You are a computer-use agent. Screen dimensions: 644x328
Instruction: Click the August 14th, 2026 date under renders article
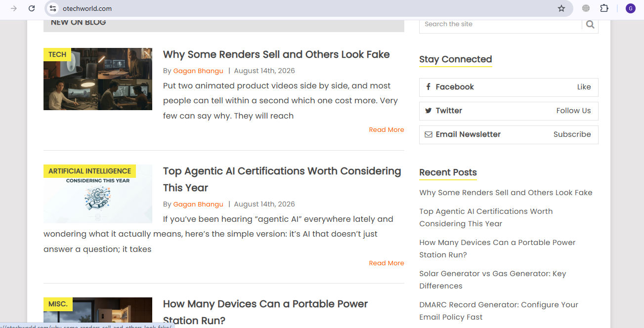tap(264, 71)
